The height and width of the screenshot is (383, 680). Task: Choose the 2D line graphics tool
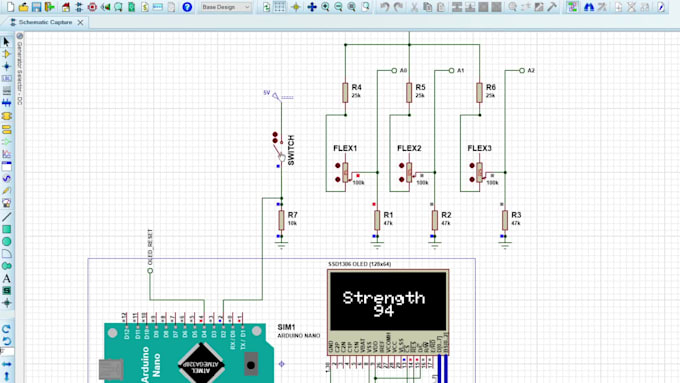(x=7, y=217)
